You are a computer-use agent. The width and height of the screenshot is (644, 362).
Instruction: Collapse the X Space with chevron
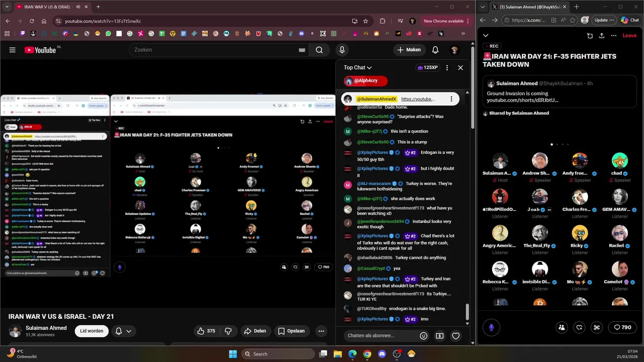[x=486, y=35]
